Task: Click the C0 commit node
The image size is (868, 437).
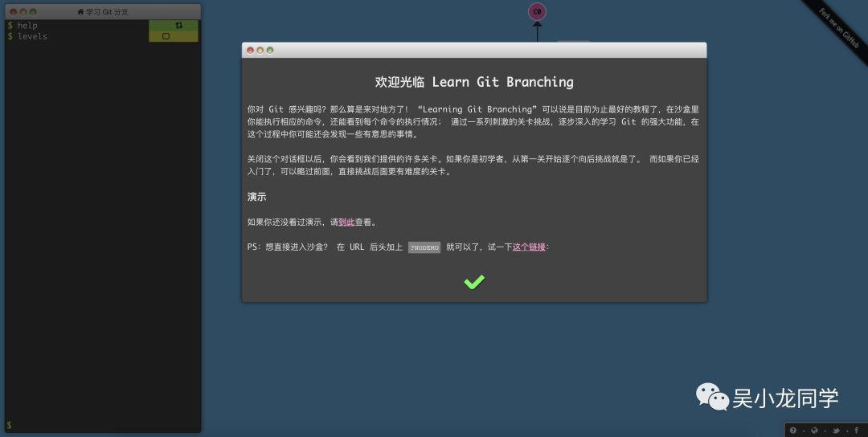Action: (x=537, y=11)
